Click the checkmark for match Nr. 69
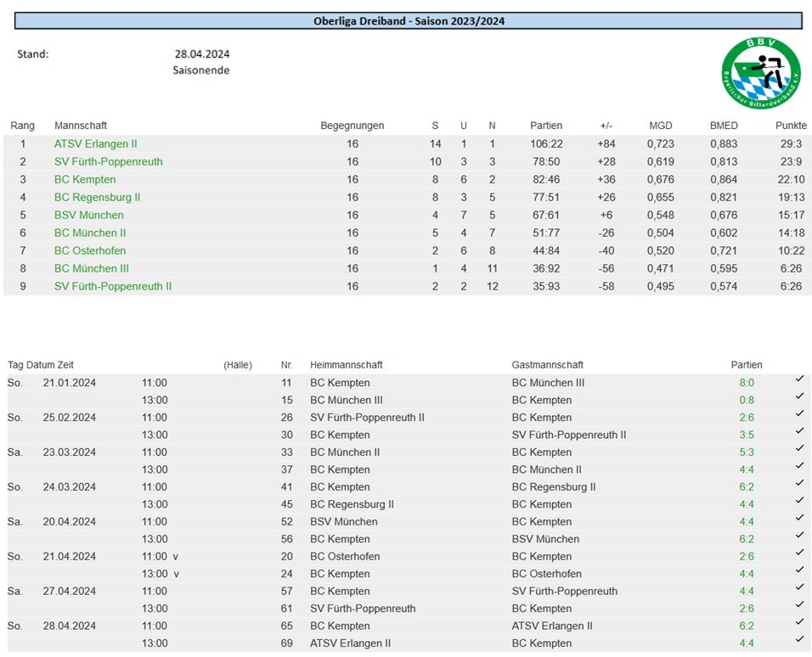 [x=799, y=639]
